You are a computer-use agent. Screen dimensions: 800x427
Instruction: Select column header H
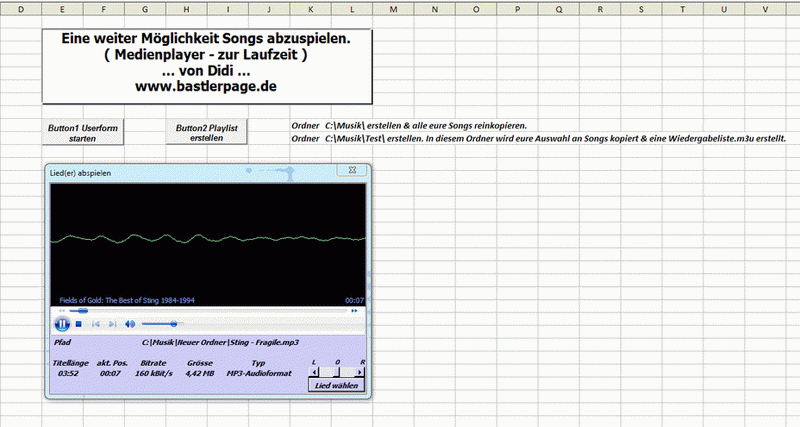pos(186,9)
